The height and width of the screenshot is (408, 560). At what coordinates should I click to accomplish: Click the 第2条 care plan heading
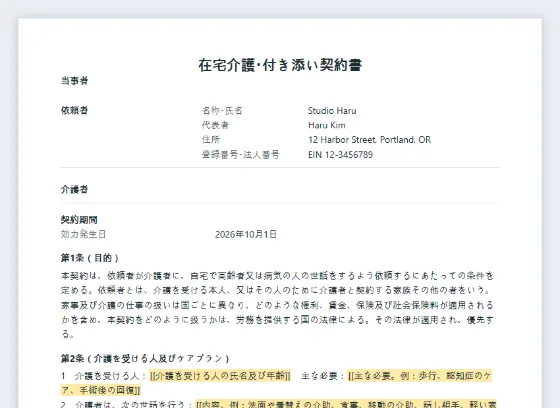tap(145, 358)
